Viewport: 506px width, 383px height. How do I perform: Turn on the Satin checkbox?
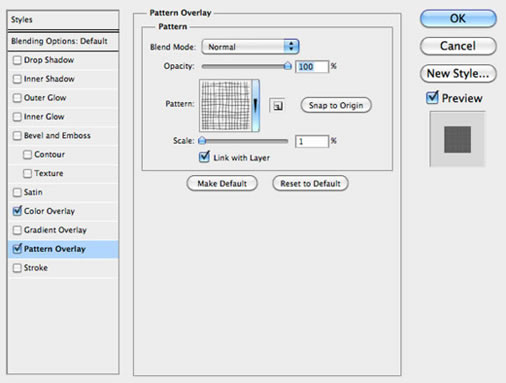17,193
